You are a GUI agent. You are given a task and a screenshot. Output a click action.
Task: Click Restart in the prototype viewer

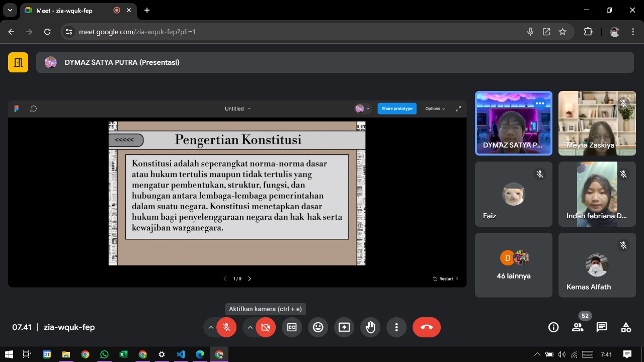(443, 279)
